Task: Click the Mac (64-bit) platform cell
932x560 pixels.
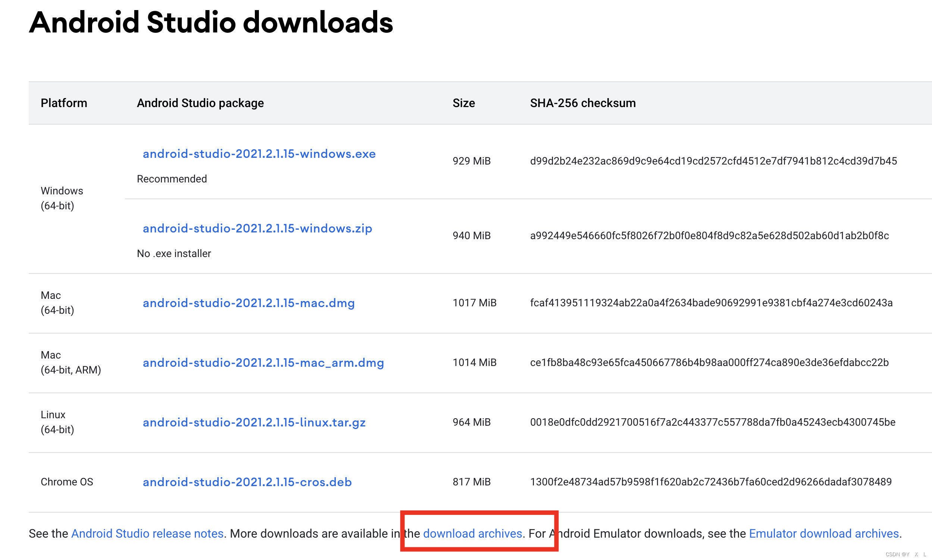Action: 57,303
